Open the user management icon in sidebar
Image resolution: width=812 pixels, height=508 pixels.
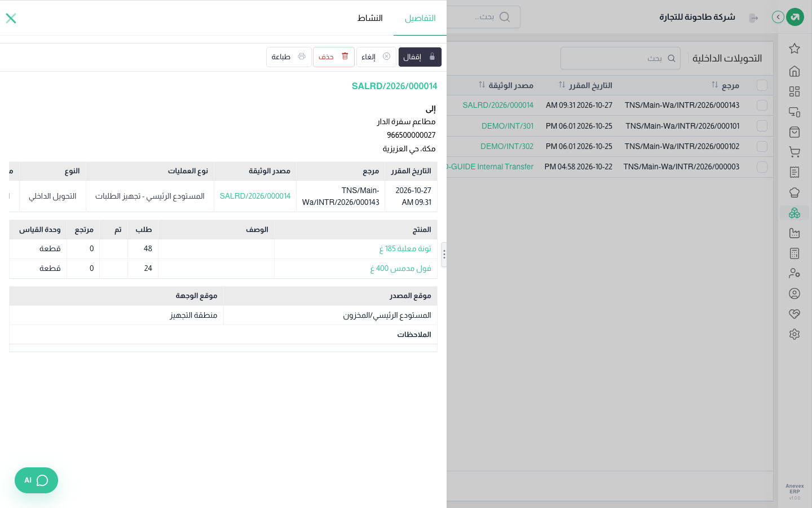(795, 273)
